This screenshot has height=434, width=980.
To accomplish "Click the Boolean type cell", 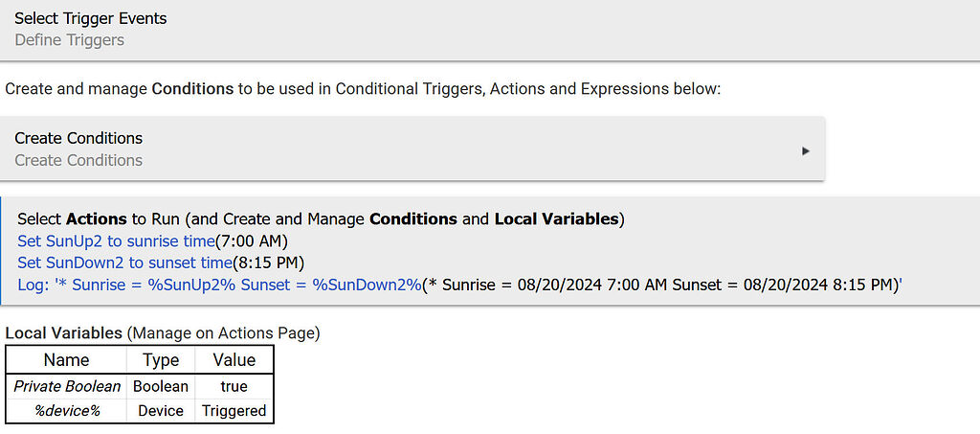I will pos(161,386).
